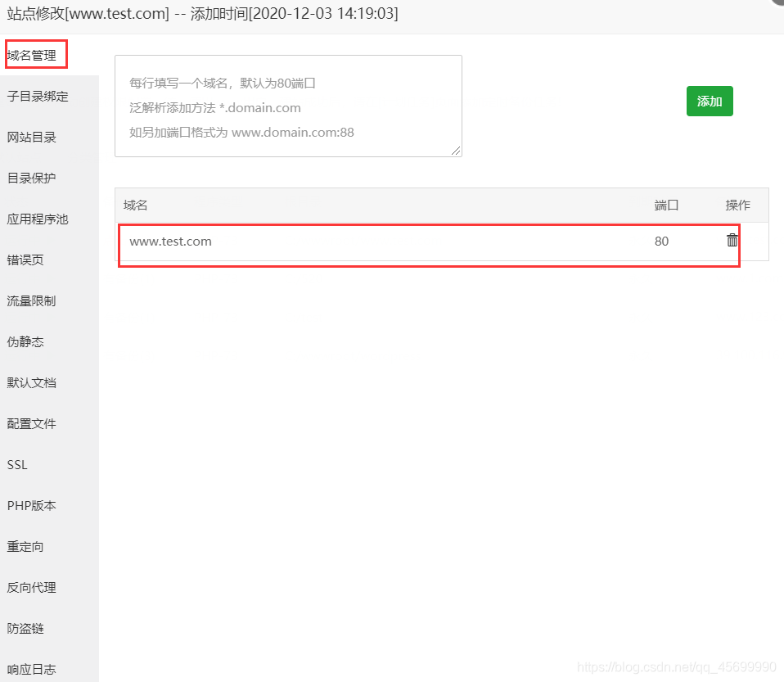Image resolution: width=784 pixels, height=682 pixels.
Task: Switch to 子目录绑定 section
Action: 38,96
